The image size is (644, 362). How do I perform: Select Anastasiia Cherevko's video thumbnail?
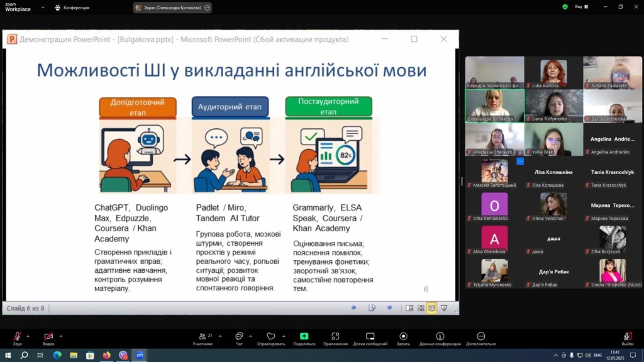pyautogui.click(x=494, y=139)
